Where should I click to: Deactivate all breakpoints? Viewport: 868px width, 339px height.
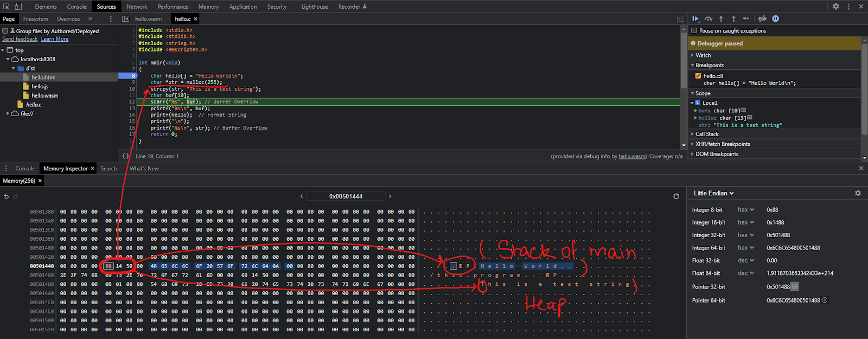coord(762,18)
